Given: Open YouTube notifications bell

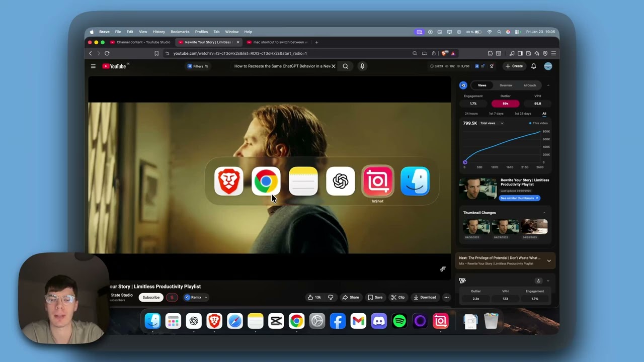Looking at the screenshot, I should [x=534, y=66].
